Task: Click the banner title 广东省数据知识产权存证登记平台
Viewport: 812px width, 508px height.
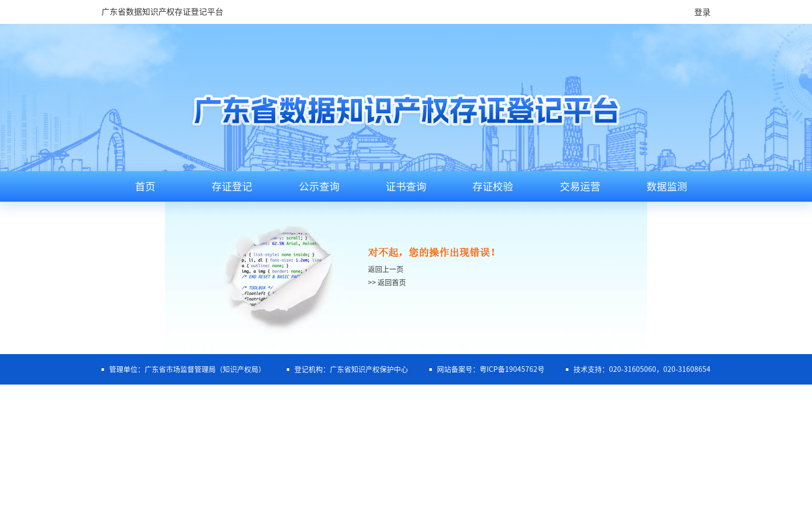Action: tap(406, 113)
